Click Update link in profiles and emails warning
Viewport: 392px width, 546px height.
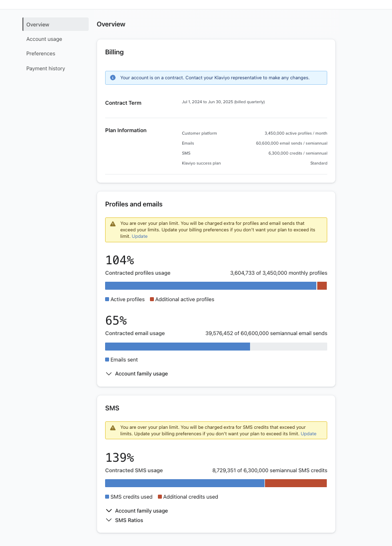(139, 236)
